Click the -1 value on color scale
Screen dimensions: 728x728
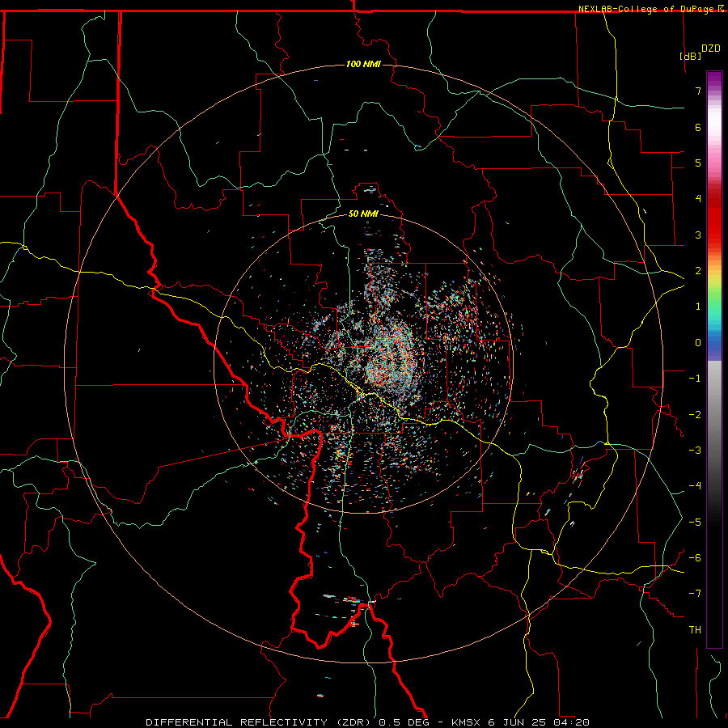pyautogui.click(x=695, y=379)
